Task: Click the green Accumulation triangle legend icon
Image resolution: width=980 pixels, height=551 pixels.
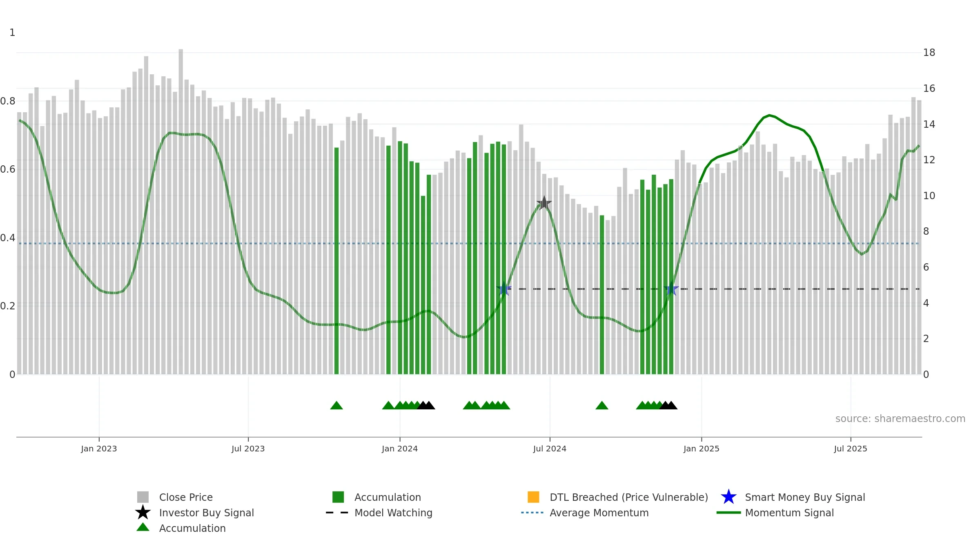Action: [x=143, y=527]
